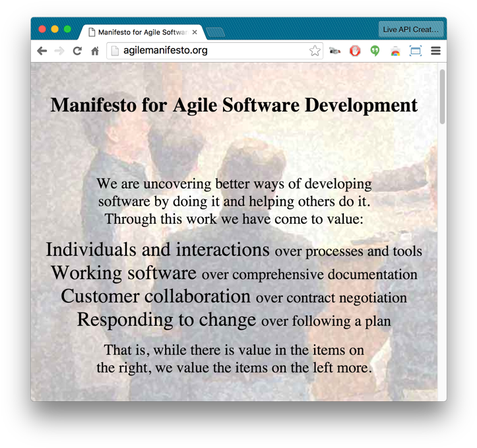Open a new tab with the blank tab button
The image size is (477, 448).
click(215, 32)
